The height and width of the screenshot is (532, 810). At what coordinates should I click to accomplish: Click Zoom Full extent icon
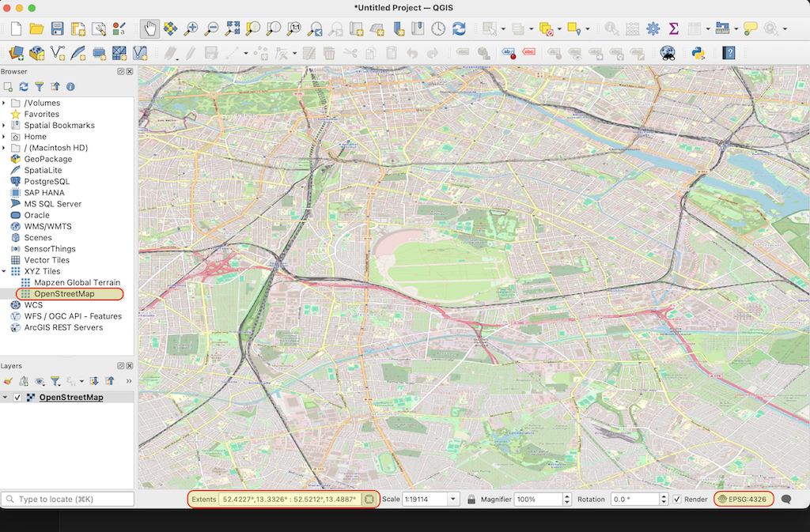(233, 28)
